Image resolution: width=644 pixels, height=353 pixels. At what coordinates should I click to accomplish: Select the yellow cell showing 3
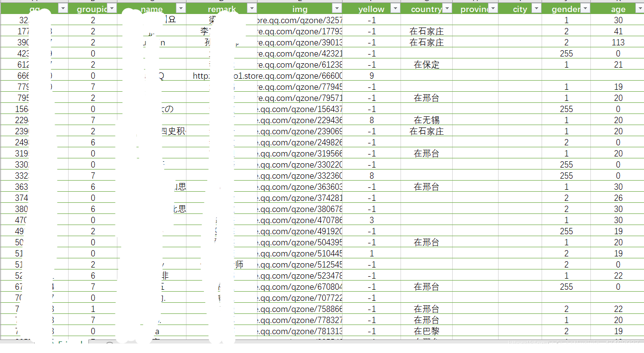pyautogui.click(x=372, y=220)
